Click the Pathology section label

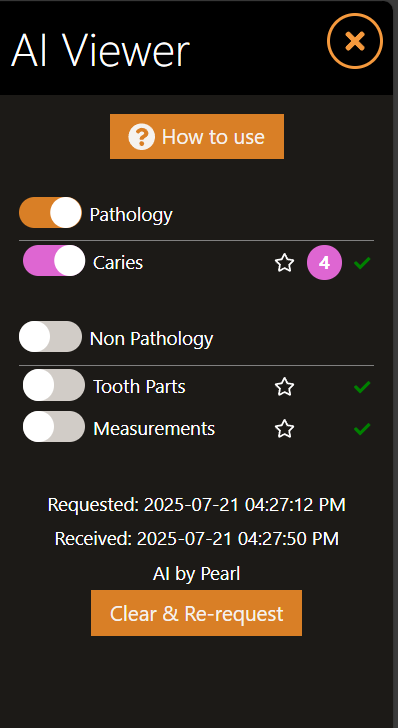click(x=131, y=214)
